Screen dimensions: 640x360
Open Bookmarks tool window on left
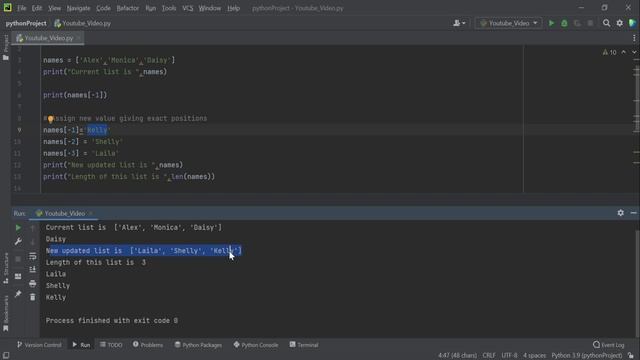[x=6, y=313]
